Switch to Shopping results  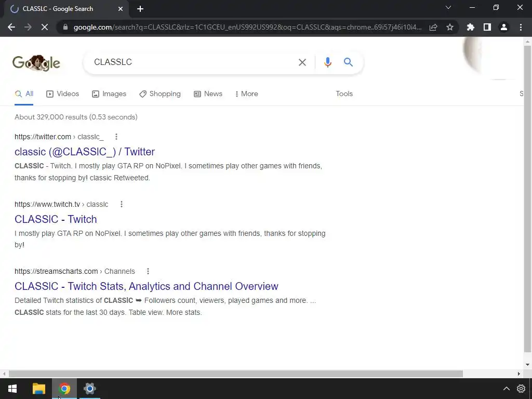click(160, 94)
